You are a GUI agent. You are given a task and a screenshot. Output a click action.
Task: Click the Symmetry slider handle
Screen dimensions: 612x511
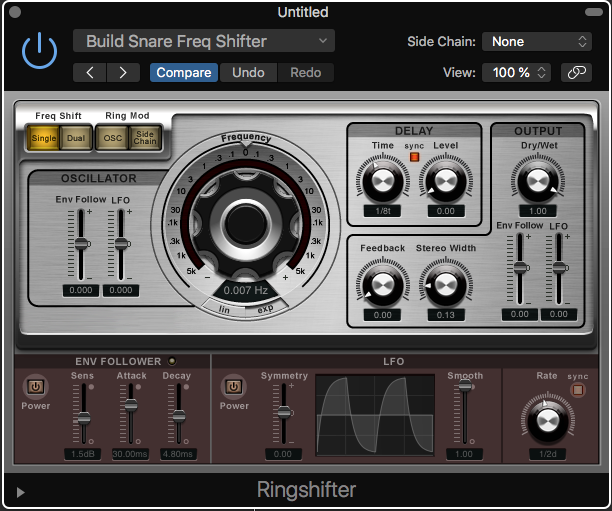point(284,412)
